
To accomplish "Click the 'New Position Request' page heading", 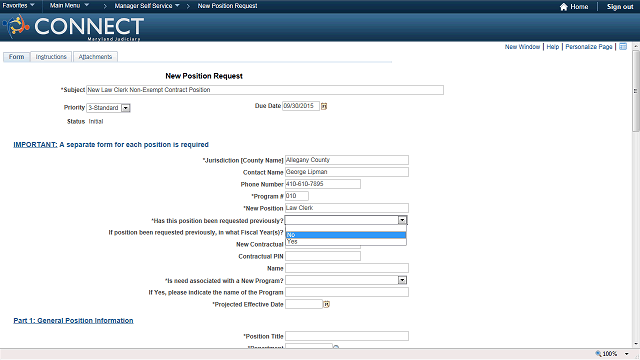I will coord(204,76).
